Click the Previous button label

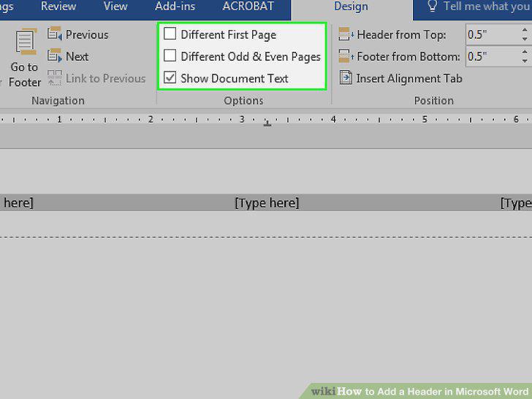(x=87, y=34)
